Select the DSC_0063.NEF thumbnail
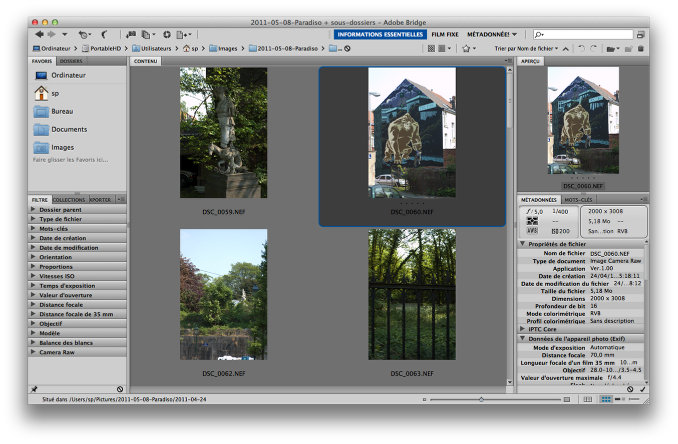 pos(412,295)
